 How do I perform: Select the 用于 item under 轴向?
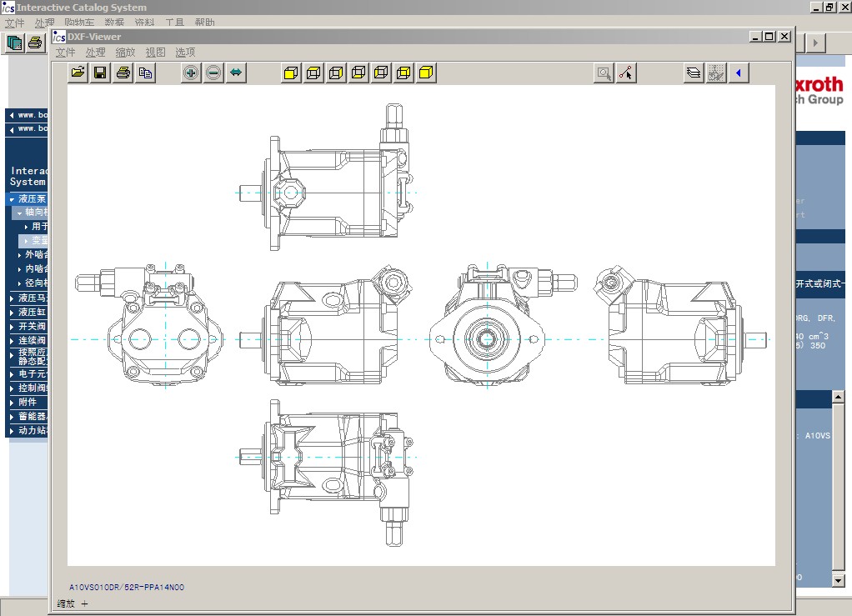39,227
